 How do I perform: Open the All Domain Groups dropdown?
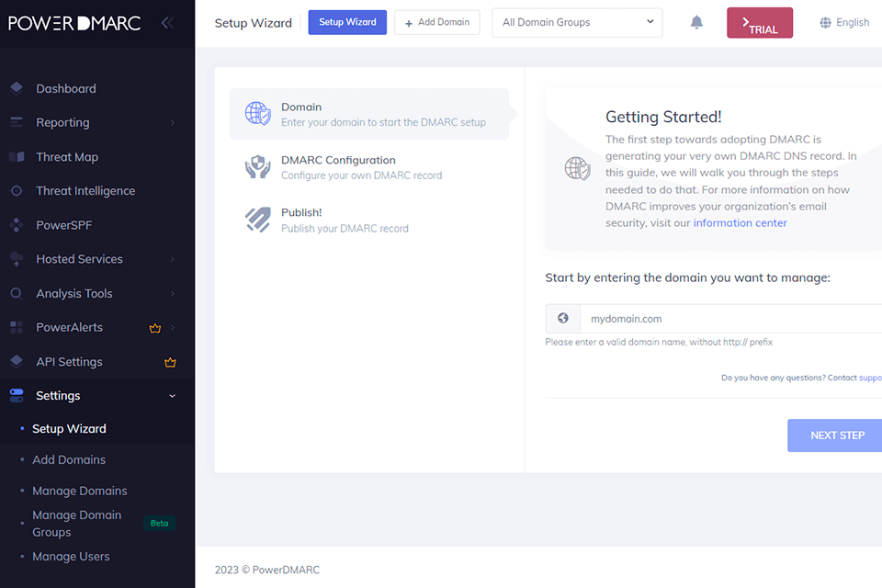pyautogui.click(x=577, y=22)
